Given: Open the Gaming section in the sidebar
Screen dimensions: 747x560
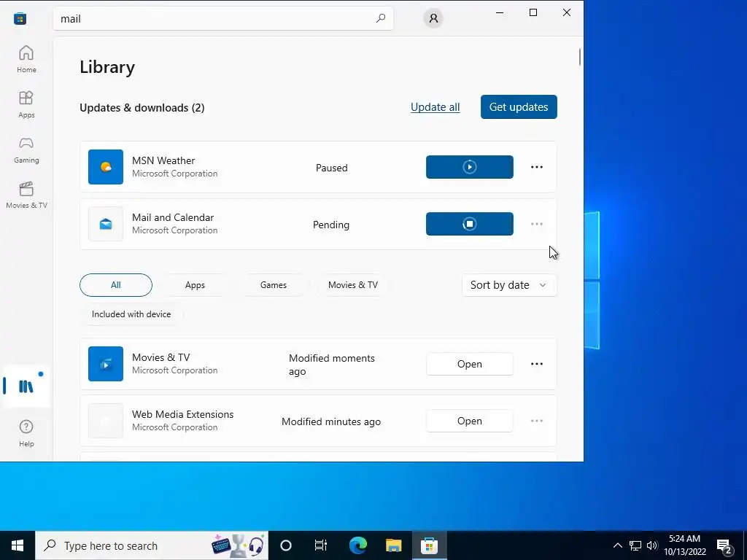Looking at the screenshot, I should tap(26, 149).
